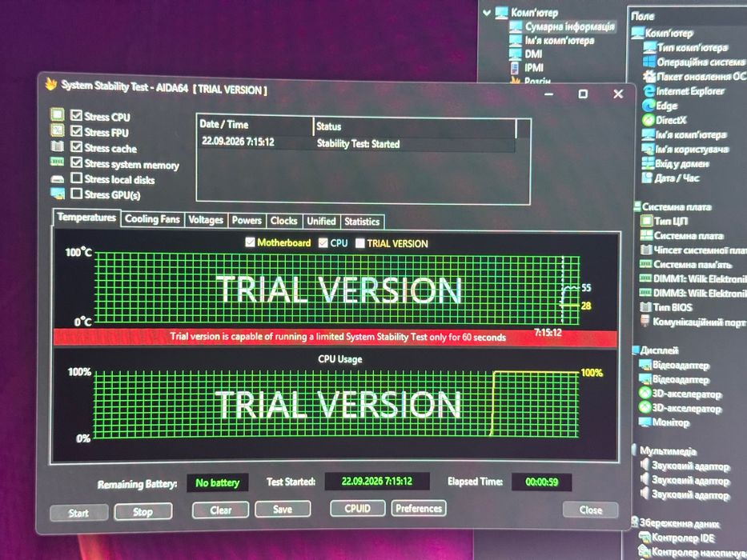Click the Контролер IDE icon

pyautogui.click(x=645, y=537)
